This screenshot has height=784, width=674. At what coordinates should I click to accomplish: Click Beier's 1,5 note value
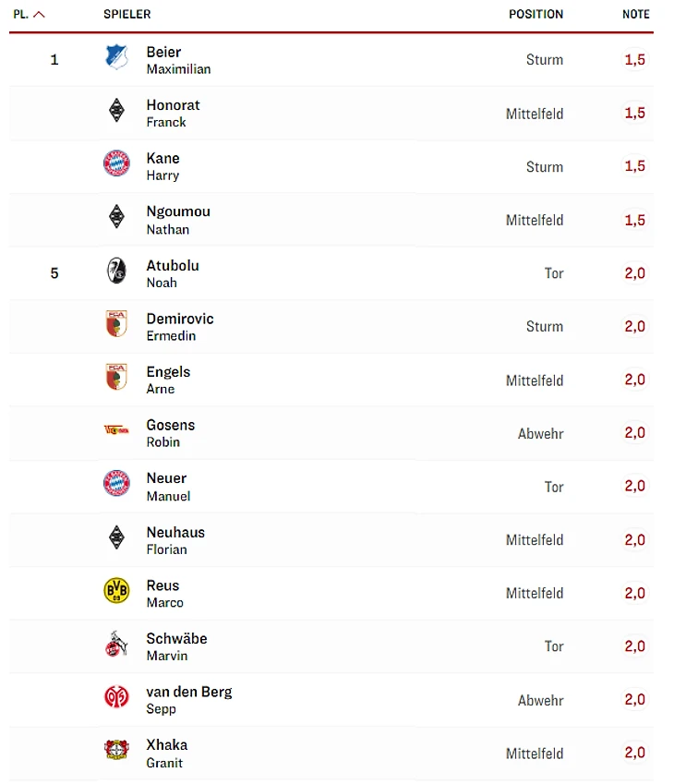click(x=635, y=60)
